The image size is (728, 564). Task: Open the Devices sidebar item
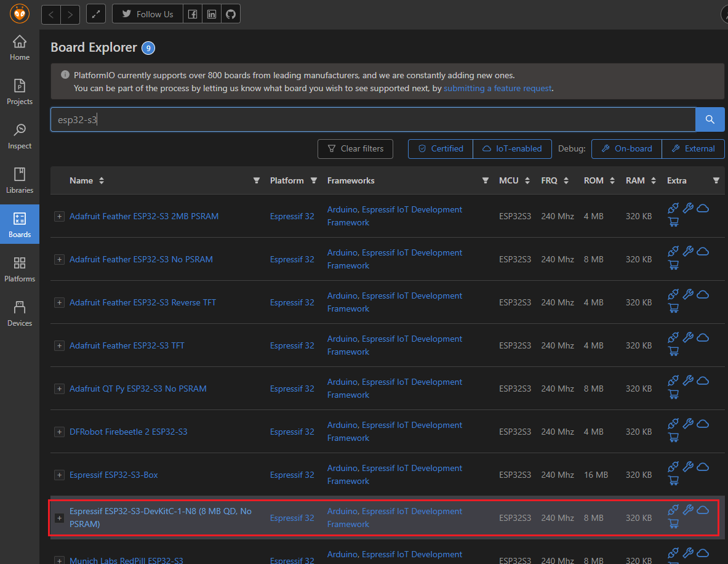[x=20, y=313]
